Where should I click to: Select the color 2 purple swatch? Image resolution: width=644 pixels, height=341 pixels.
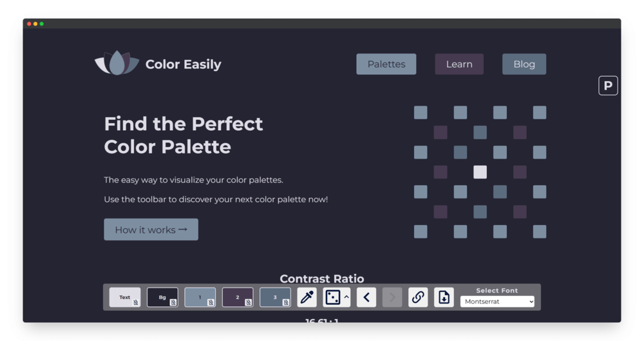pos(238,297)
